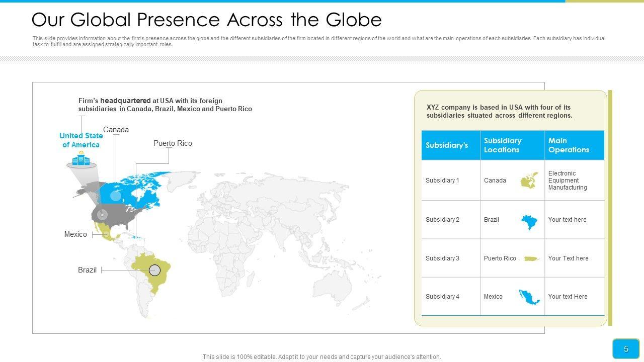Select the slide number 5 badge
644x362 pixels.
click(x=626, y=349)
